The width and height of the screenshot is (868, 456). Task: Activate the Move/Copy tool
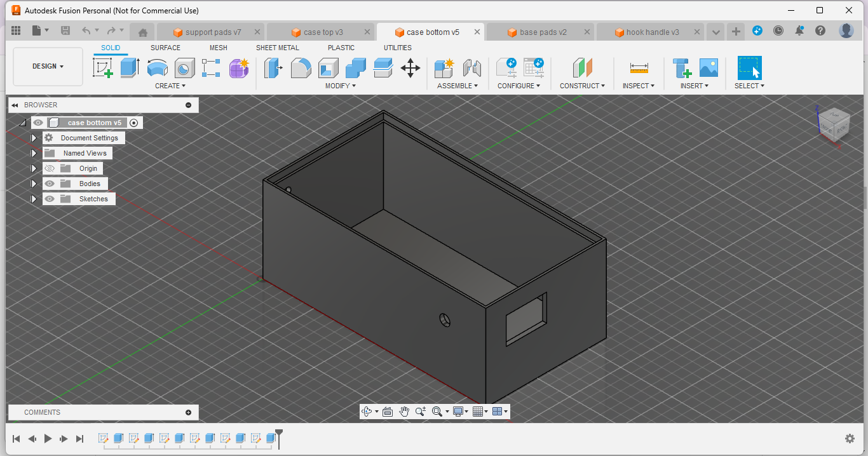click(x=410, y=67)
